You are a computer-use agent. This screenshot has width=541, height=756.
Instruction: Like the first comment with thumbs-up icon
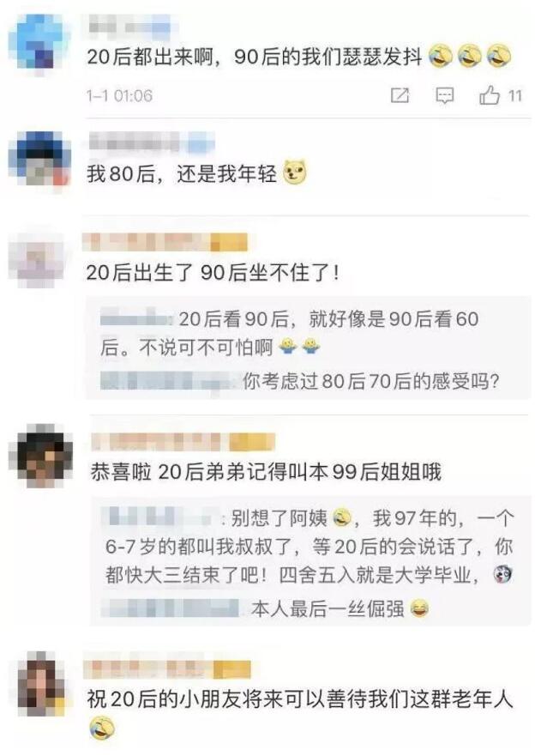[x=489, y=95]
